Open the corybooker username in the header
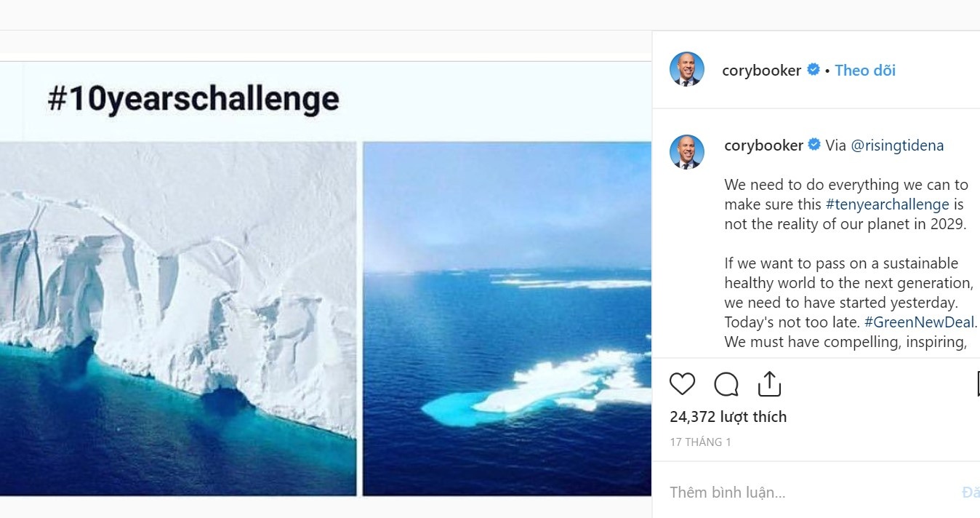 [761, 71]
